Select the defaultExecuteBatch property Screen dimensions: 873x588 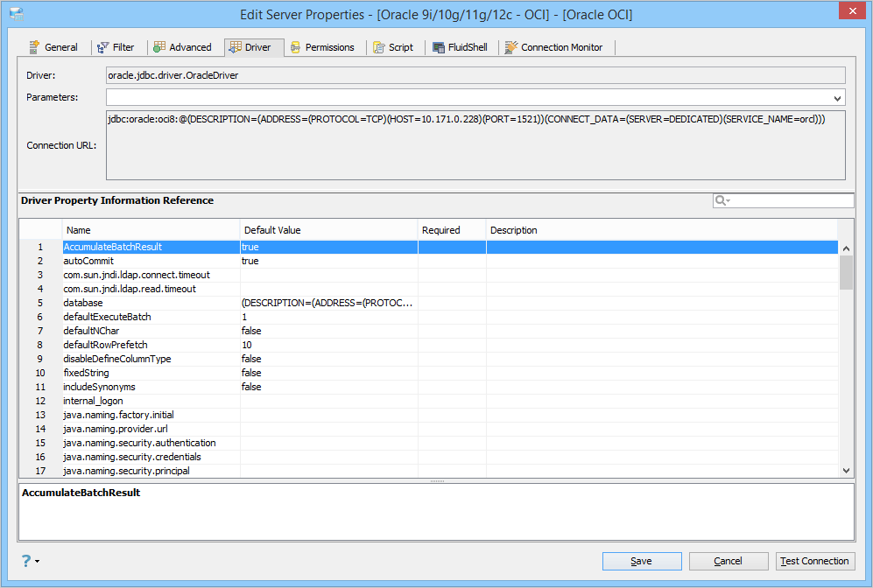click(429, 317)
